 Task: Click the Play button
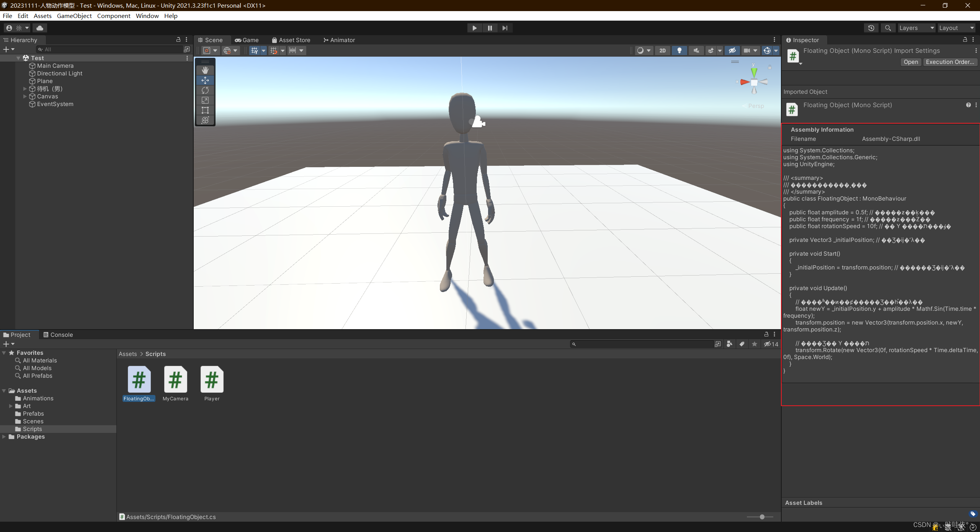click(474, 28)
